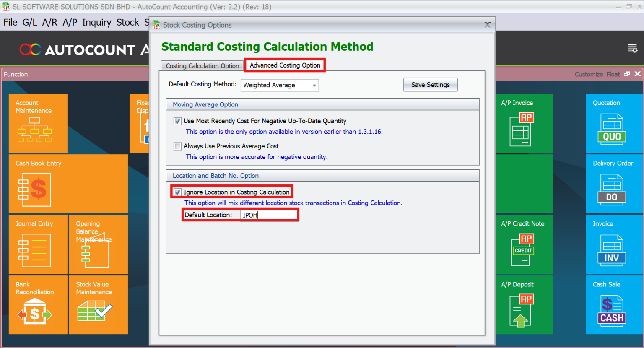Open the Account Maintenance tile
644x348 pixels.
pyautogui.click(x=38, y=123)
